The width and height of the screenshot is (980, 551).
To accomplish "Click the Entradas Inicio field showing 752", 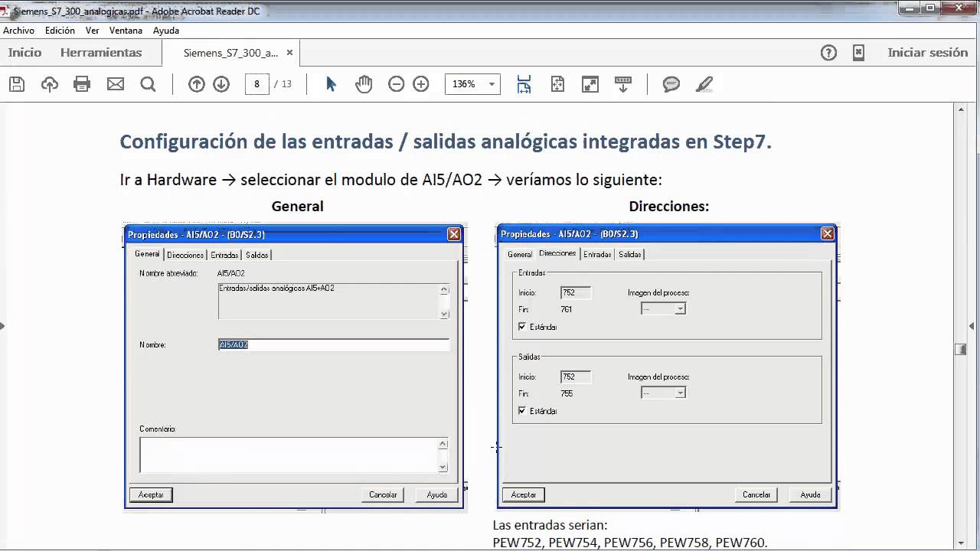I will [576, 292].
